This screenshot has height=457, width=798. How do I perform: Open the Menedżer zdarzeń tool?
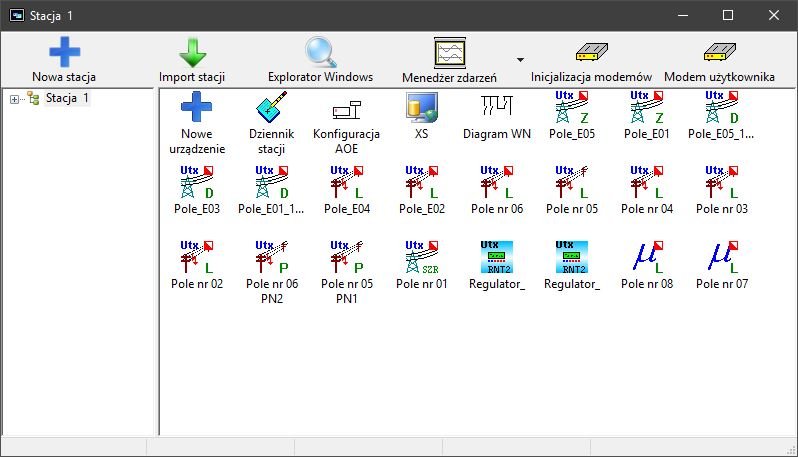tap(449, 59)
